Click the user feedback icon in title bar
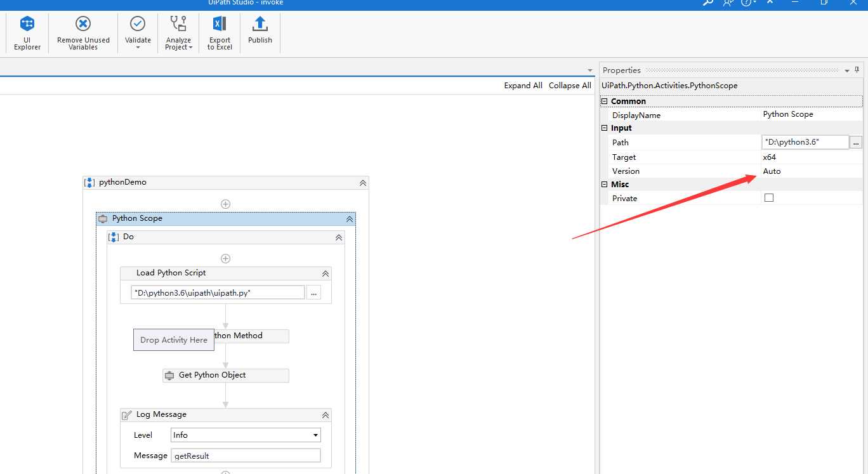Screen dimensions: 868x474 point(728,3)
